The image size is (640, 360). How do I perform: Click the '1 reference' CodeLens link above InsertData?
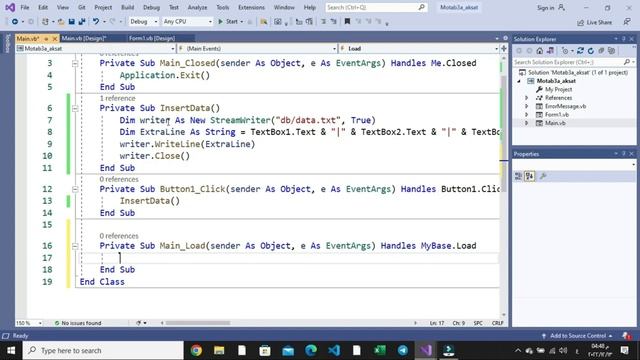pyautogui.click(x=117, y=98)
